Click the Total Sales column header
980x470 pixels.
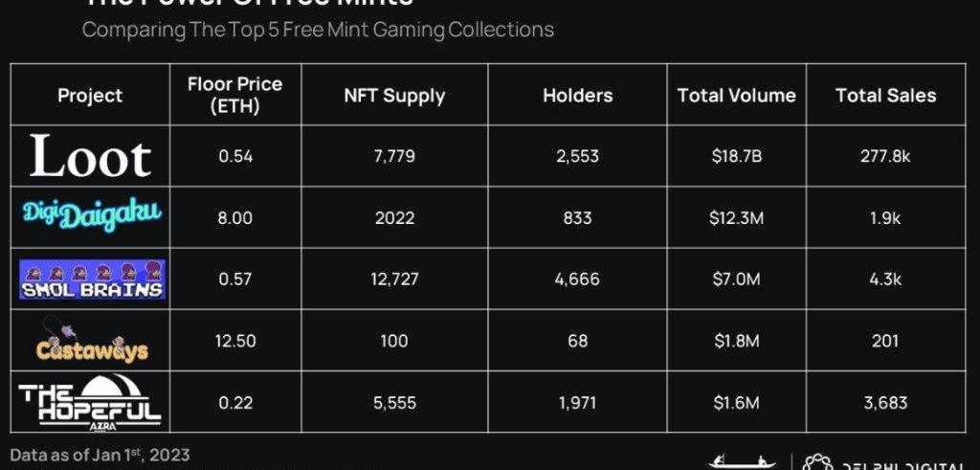(x=885, y=95)
